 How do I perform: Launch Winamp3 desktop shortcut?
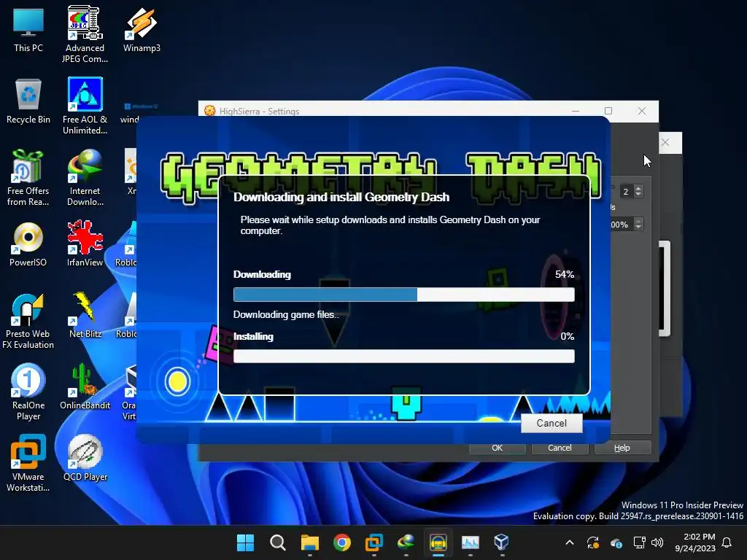tap(142, 30)
